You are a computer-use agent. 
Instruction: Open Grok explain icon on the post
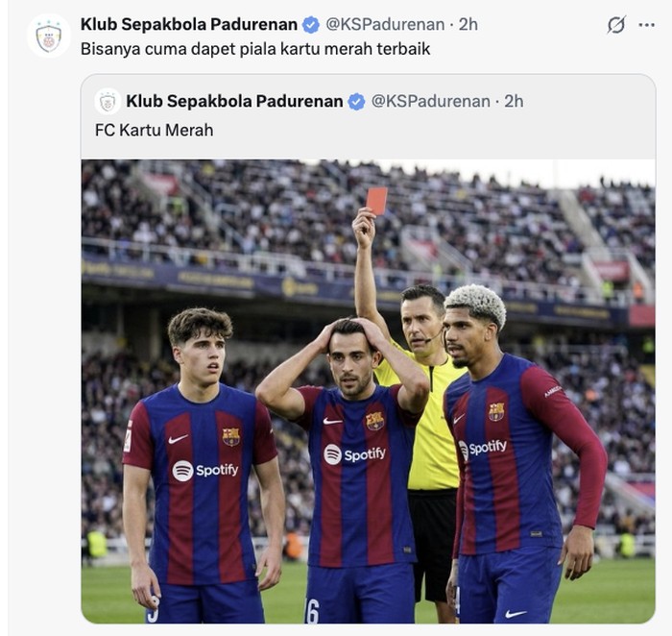point(616,25)
